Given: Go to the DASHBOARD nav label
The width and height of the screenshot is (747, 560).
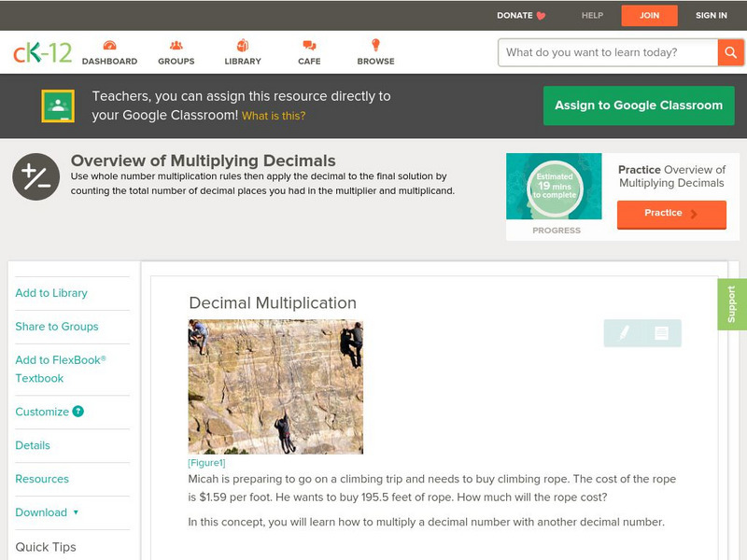Looking at the screenshot, I should coord(109,62).
